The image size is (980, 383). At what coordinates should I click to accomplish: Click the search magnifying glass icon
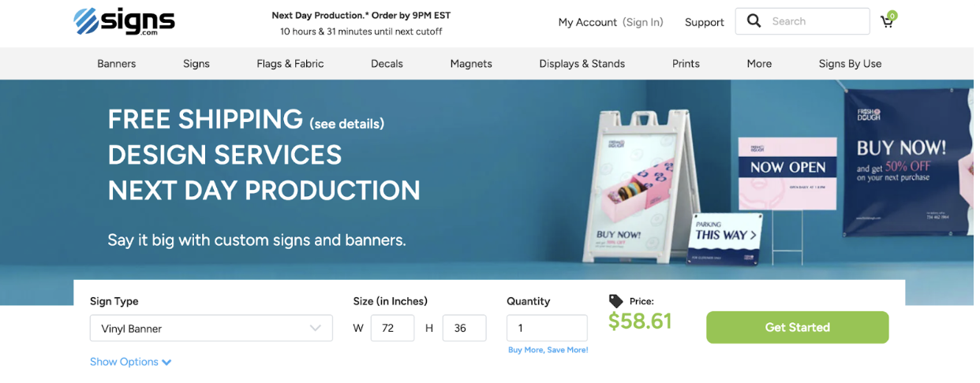click(x=754, y=21)
